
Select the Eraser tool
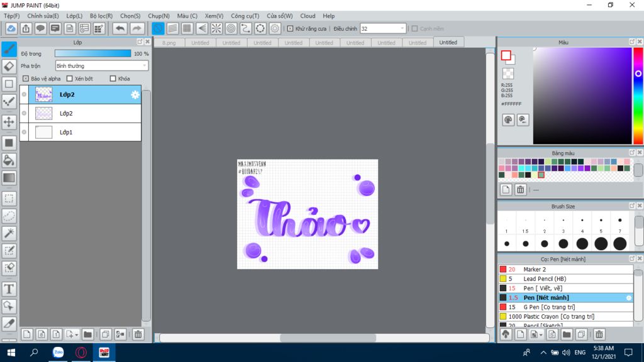point(9,67)
